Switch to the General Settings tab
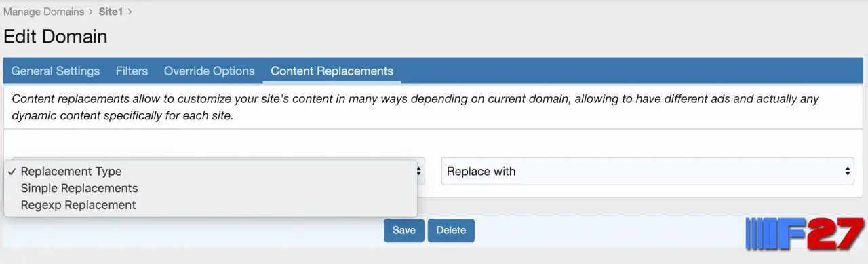 click(x=56, y=71)
